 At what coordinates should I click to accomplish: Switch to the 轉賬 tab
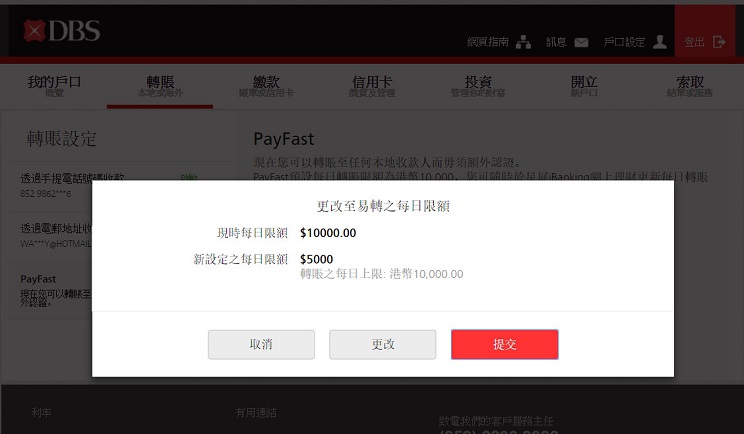tap(160, 86)
